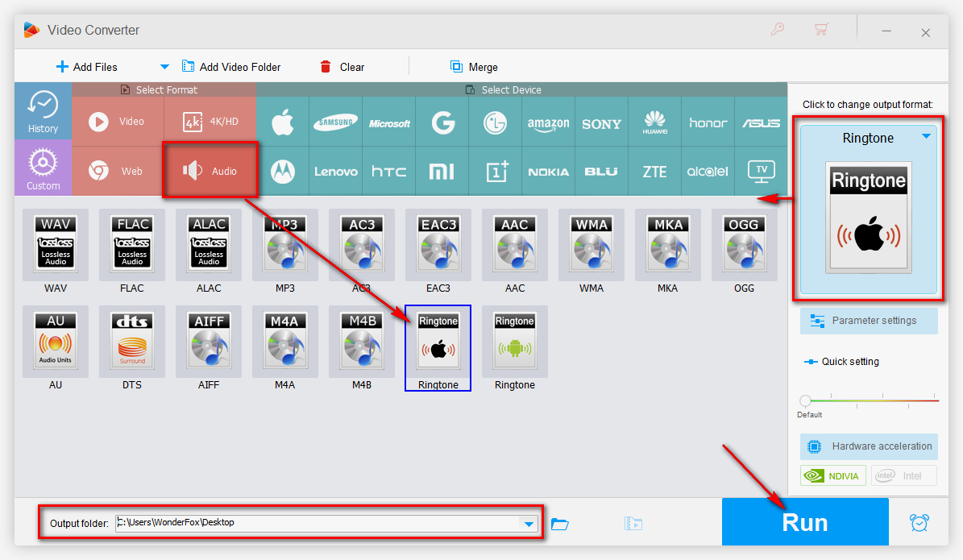Pick AAC as output format
The image size is (963, 560).
(x=515, y=245)
